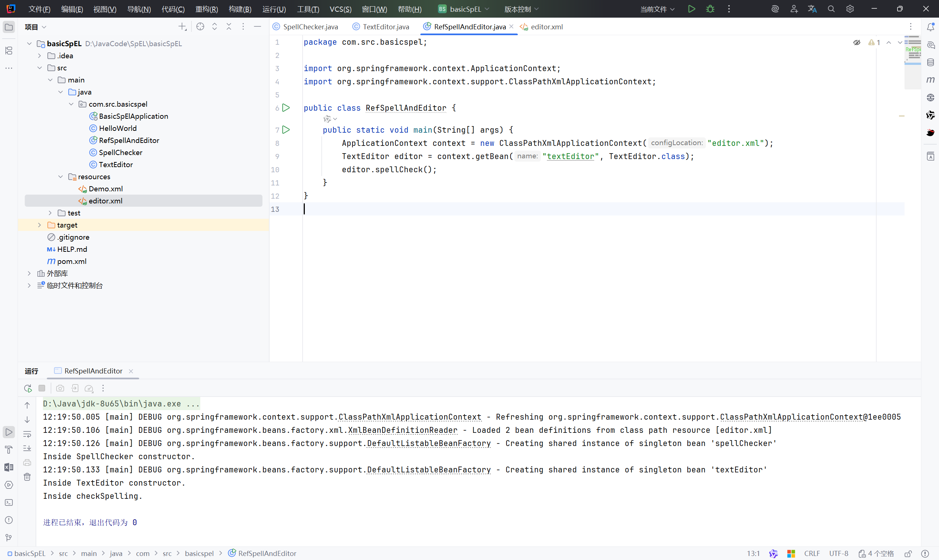Screen dimensions: 939x560
Task: Open the 重构(R) menu
Action: click(x=207, y=9)
